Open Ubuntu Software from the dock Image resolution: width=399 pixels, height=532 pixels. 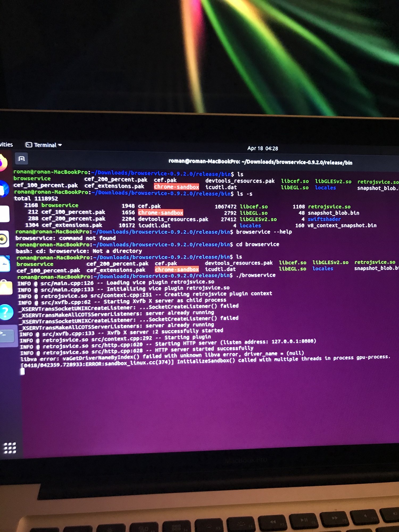[x=6, y=287]
